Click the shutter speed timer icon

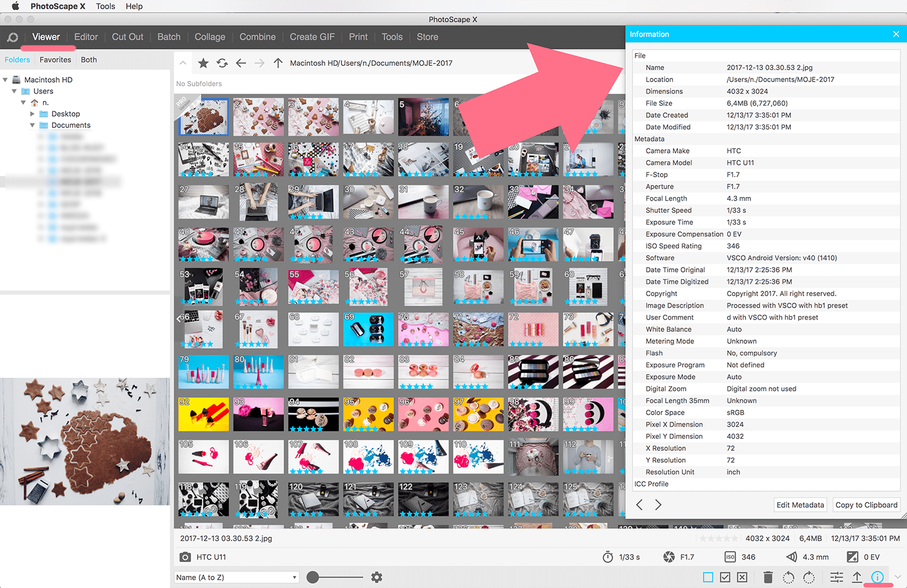coord(608,557)
